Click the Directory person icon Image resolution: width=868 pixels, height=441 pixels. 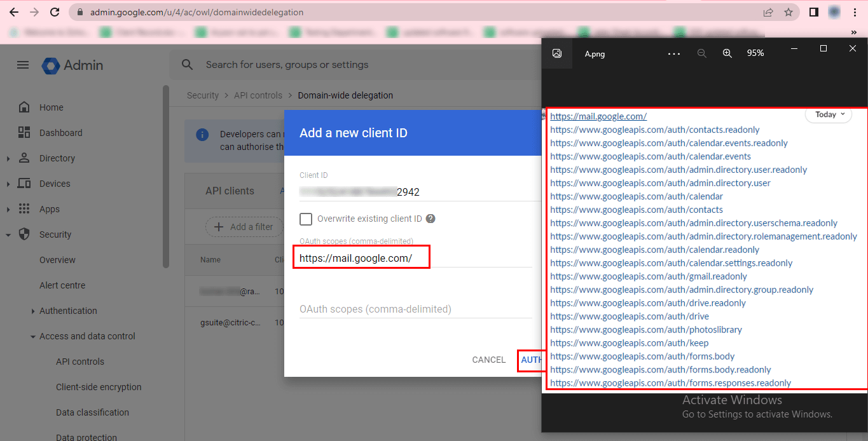click(24, 158)
